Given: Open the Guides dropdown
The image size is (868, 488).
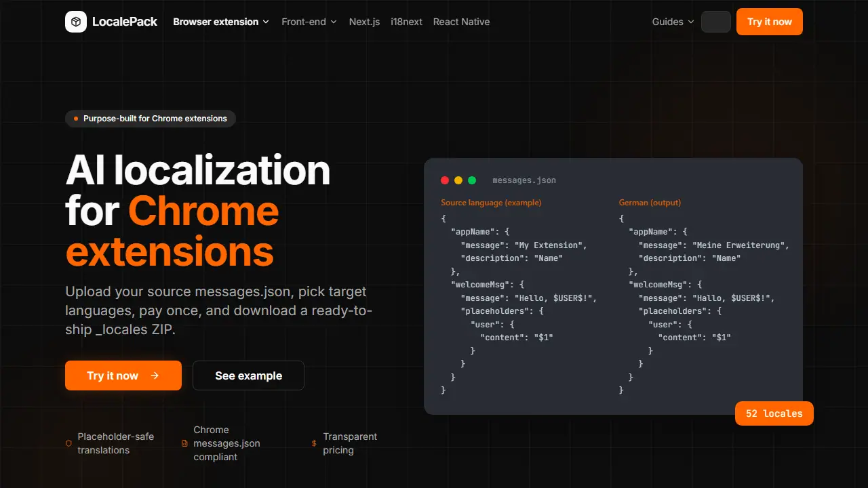Looking at the screenshot, I should pyautogui.click(x=673, y=22).
